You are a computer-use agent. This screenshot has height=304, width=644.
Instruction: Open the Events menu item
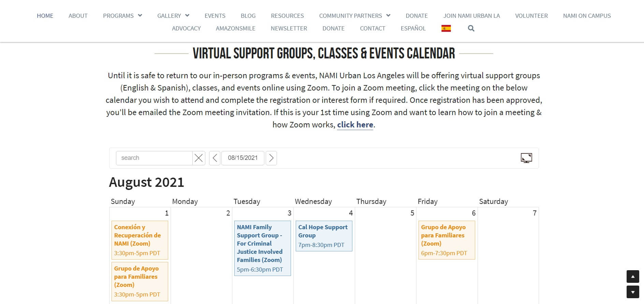click(215, 16)
